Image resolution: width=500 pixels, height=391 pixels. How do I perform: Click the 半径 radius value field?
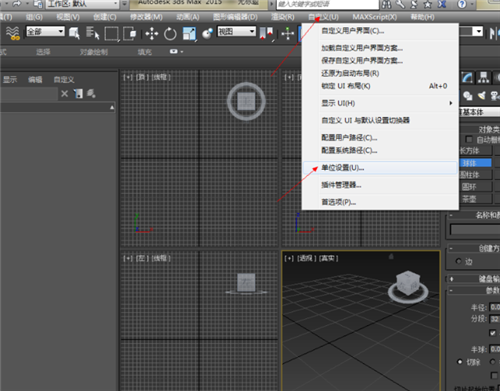[x=495, y=307]
